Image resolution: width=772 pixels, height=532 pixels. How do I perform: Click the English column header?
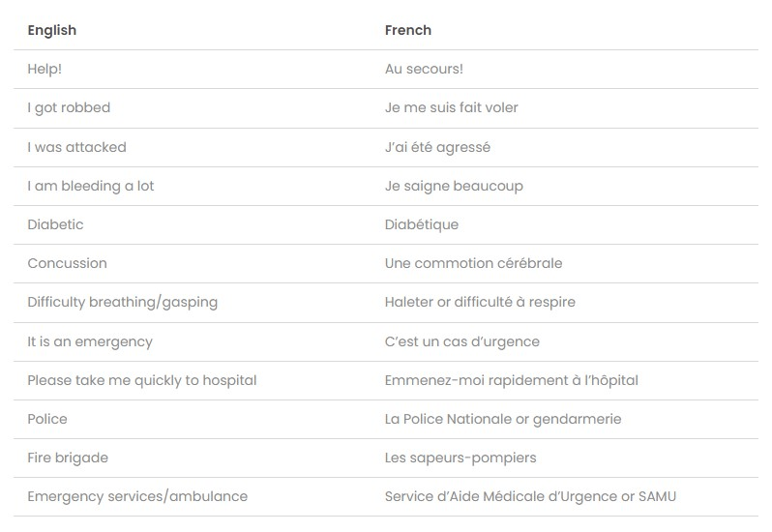[51, 31]
